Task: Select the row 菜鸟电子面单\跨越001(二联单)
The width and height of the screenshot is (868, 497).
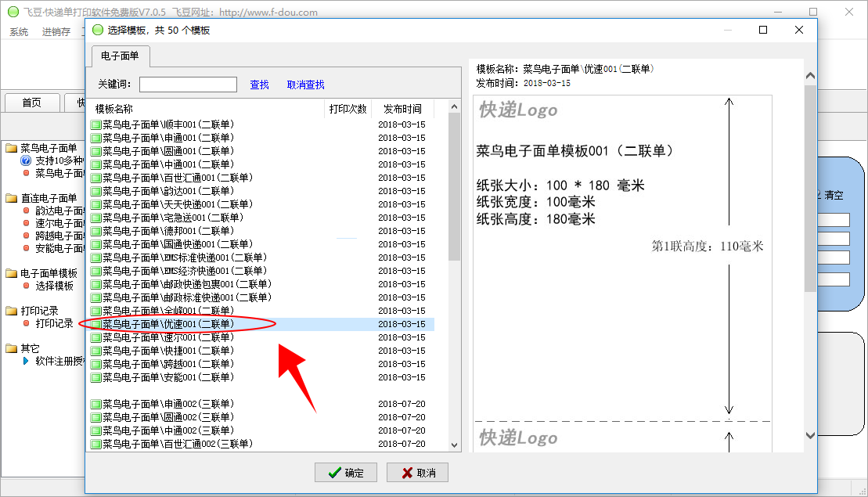Action: click(262, 364)
